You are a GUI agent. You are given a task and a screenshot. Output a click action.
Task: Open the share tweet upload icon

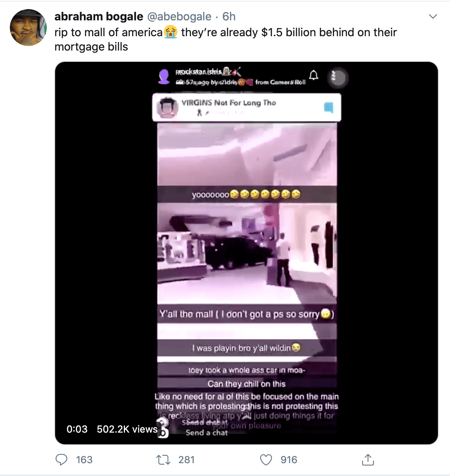[368, 459]
